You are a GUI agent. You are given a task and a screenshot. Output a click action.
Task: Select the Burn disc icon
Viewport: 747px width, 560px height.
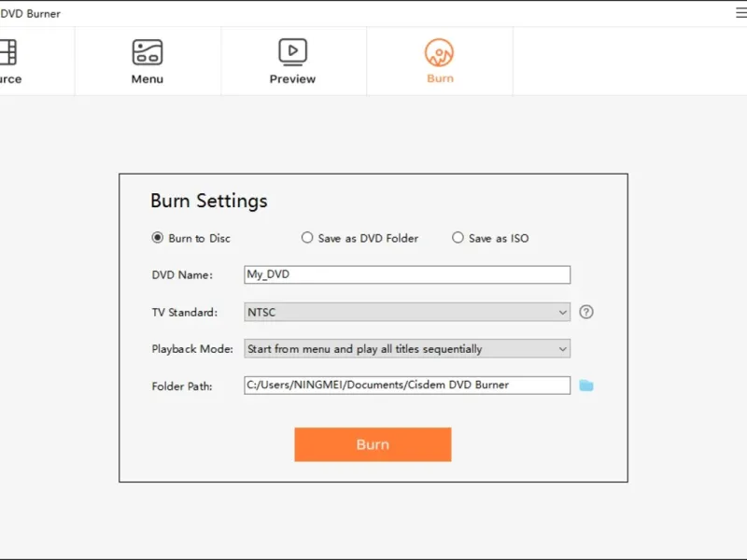pyautogui.click(x=439, y=52)
